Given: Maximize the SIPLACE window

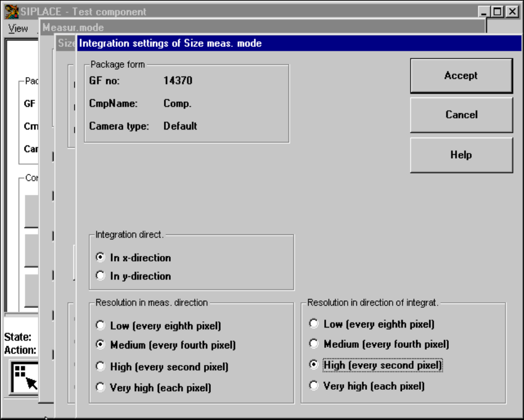Looking at the screenshot, I should 497,12.
